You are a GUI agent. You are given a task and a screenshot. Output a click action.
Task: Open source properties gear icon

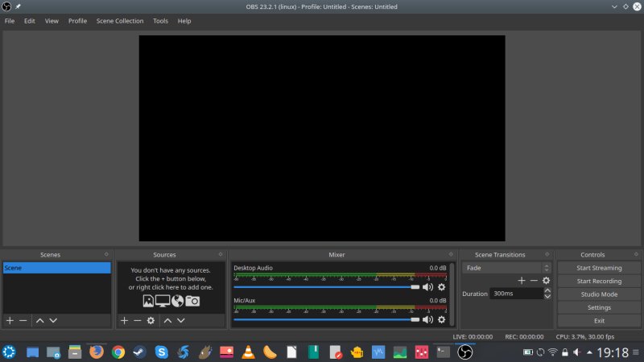click(x=151, y=320)
